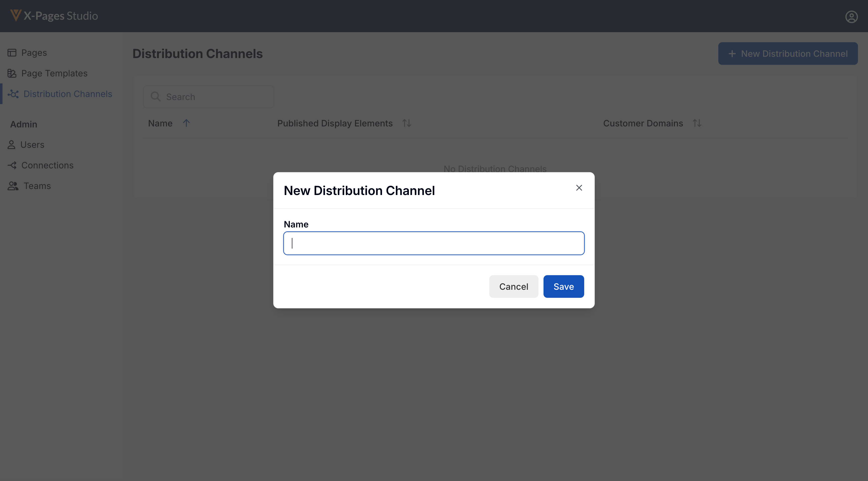Screen dimensions: 868x481
Task: Click the Pages sidebar icon
Action: point(12,53)
